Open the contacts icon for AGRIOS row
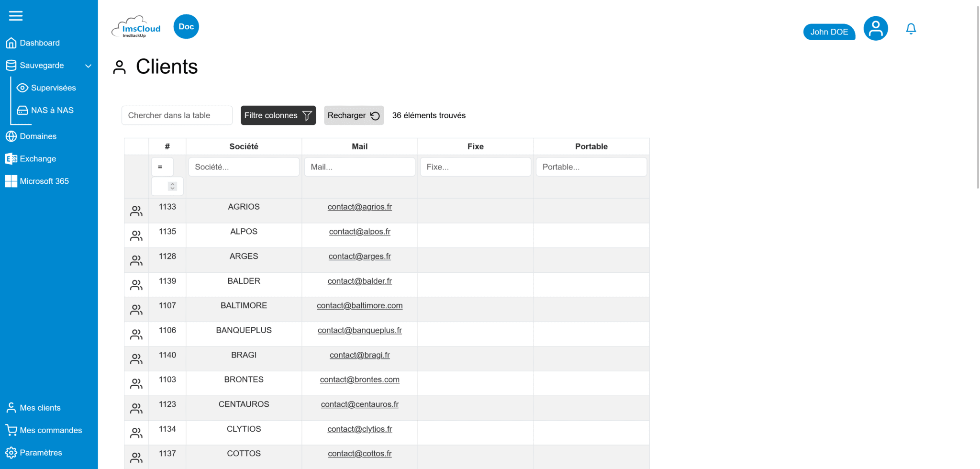Image resolution: width=980 pixels, height=469 pixels. tap(136, 211)
